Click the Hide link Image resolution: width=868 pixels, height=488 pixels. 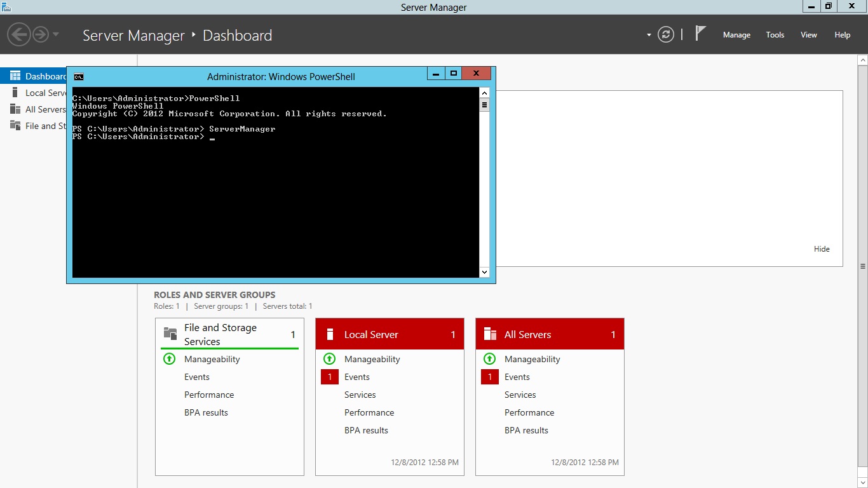point(822,248)
